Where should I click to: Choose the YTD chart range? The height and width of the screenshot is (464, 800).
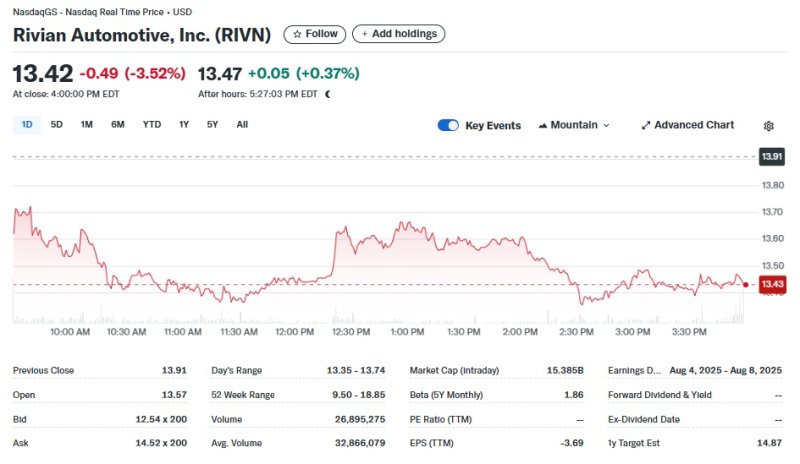pyautogui.click(x=152, y=125)
